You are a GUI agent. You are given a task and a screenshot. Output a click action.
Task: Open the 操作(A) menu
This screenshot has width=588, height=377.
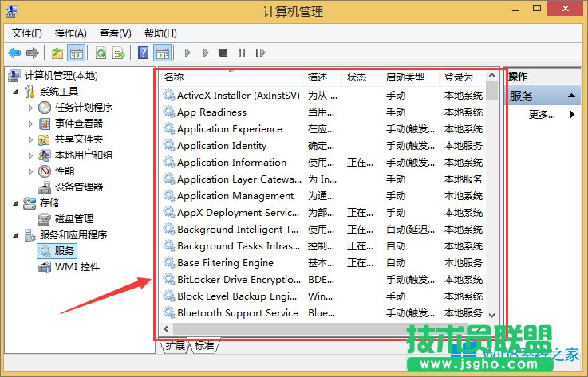(x=70, y=33)
